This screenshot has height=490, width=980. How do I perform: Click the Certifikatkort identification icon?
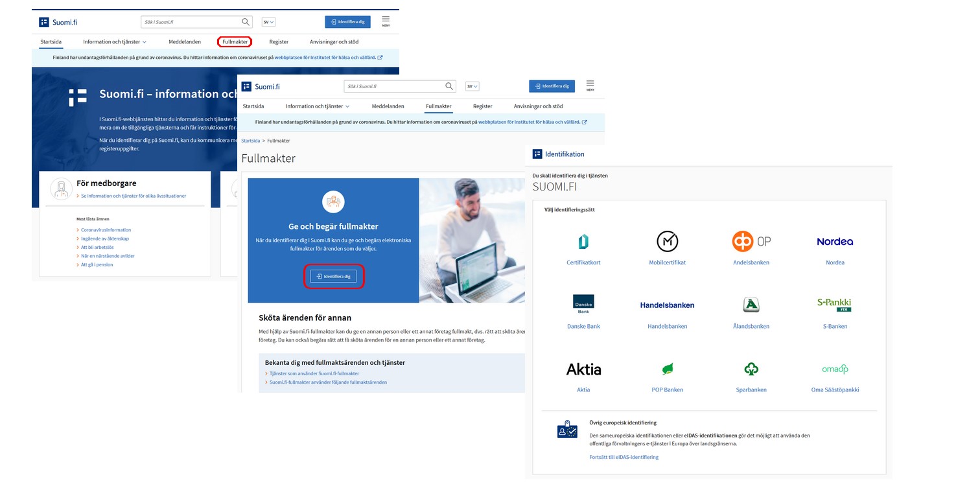tap(583, 242)
